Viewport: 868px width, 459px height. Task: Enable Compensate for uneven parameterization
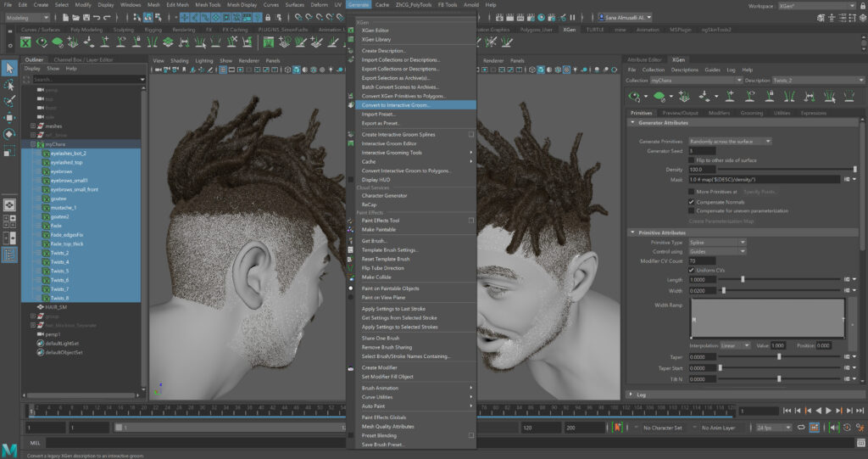[x=692, y=210]
